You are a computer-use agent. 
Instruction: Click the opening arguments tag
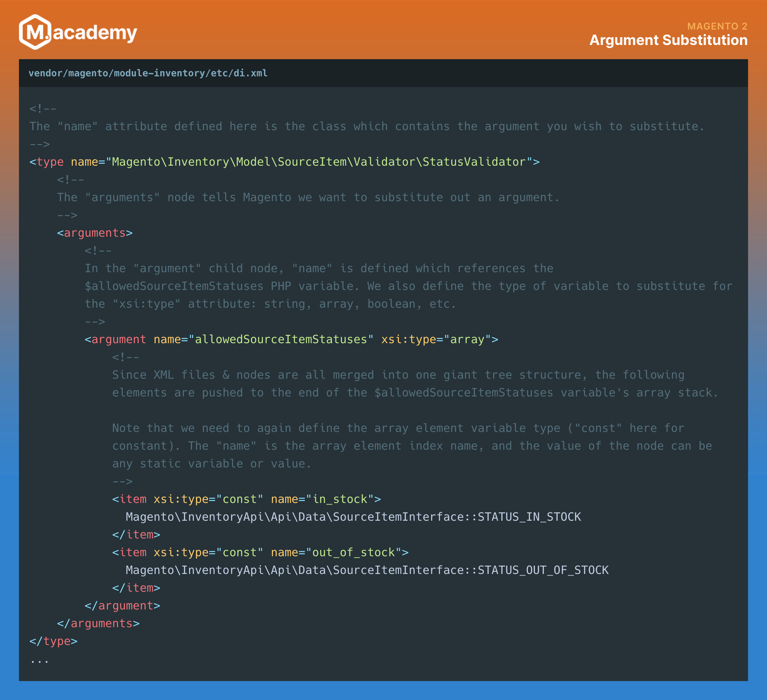(x=95, y=233)
